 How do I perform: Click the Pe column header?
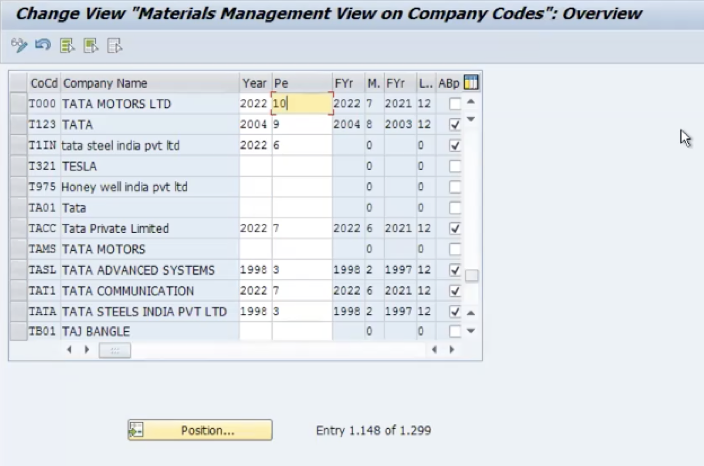click(302, 83)
